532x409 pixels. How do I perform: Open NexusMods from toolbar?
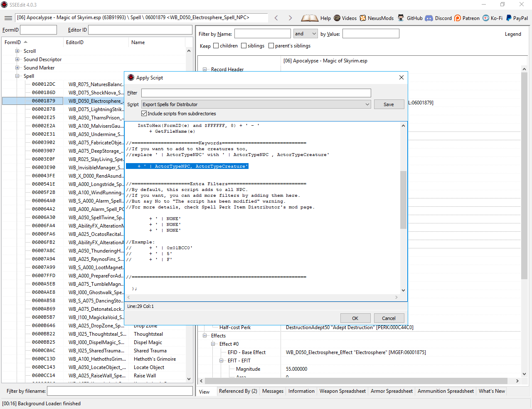click(x=363, y=18)
